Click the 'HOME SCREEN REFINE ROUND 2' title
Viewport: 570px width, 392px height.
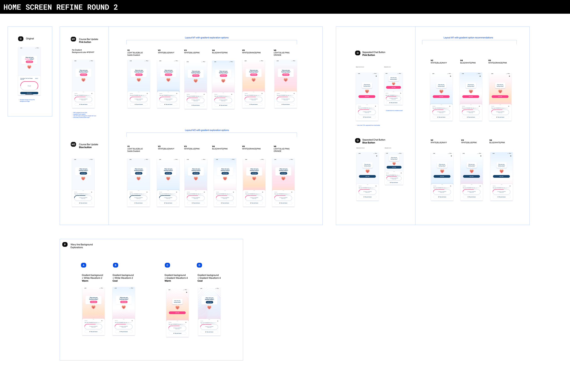[60, 7]
